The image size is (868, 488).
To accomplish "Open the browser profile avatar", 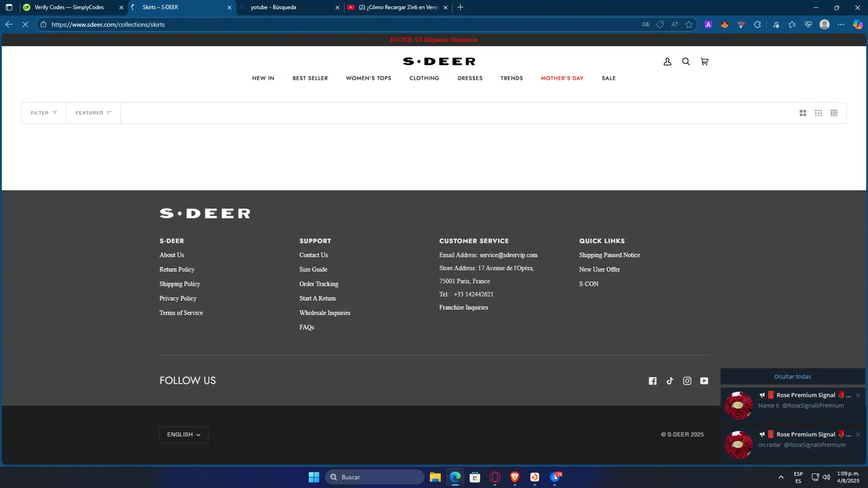I will point(825,24).
